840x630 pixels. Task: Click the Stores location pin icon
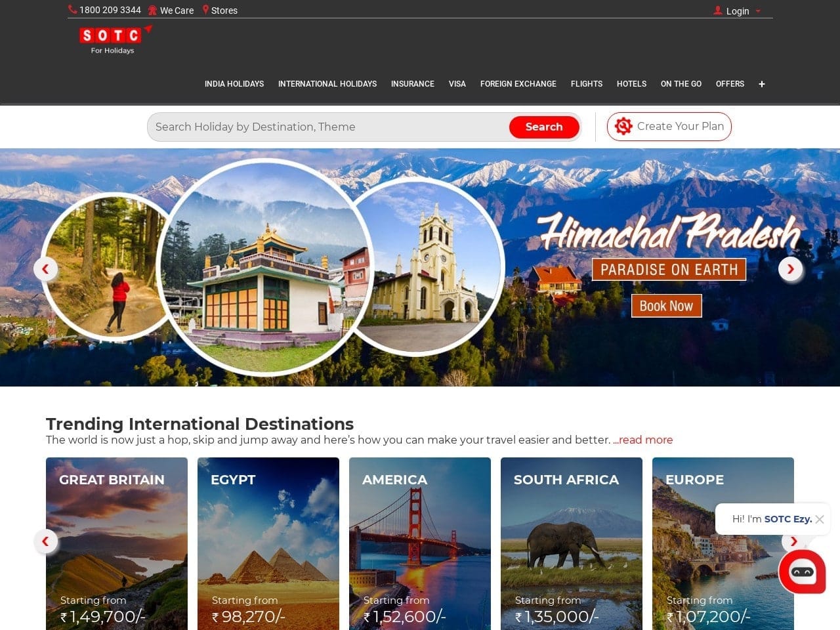(x=205, y=10)
